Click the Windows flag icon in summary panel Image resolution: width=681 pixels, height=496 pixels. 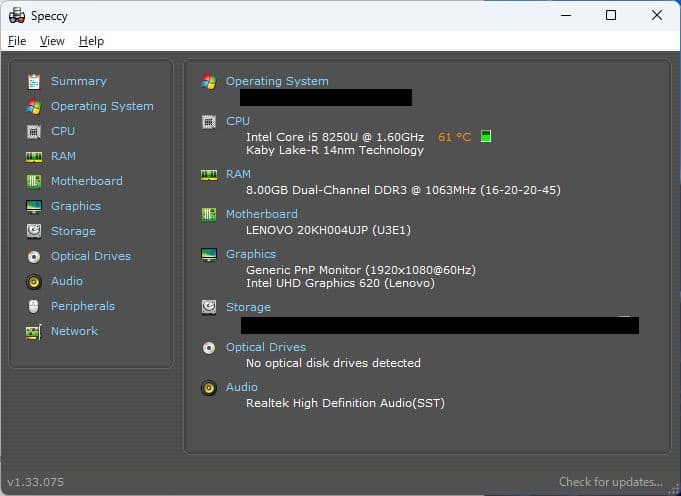click(209, 82)
